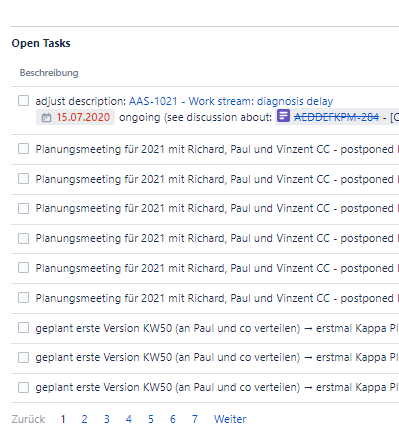Go to page 6 of the task list

(x=173, y=419)
